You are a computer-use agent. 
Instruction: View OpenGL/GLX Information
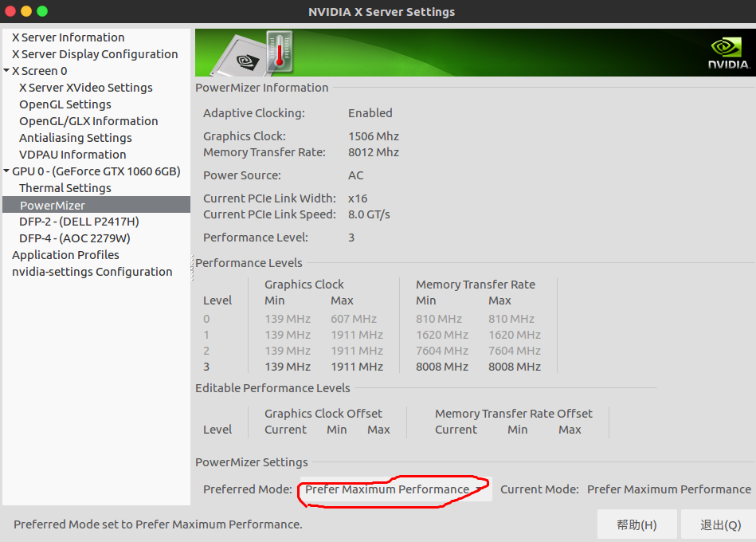click(88, 120)
